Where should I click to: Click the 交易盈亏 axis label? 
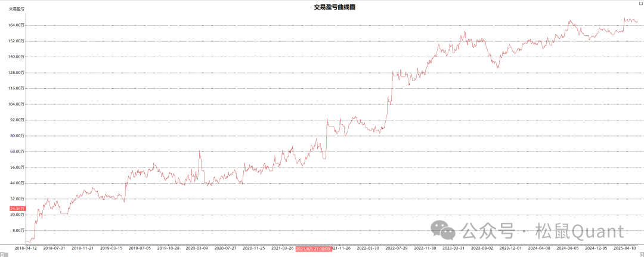pyautogui.click(x=17, y=9)
